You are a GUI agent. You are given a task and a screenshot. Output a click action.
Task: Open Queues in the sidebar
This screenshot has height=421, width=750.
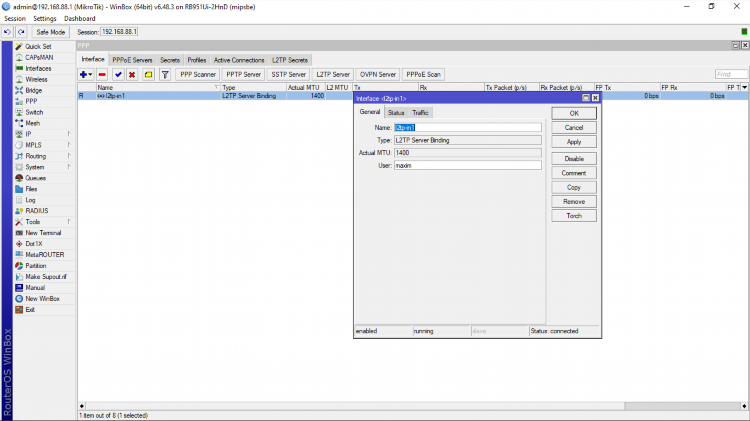click(35, 178)
